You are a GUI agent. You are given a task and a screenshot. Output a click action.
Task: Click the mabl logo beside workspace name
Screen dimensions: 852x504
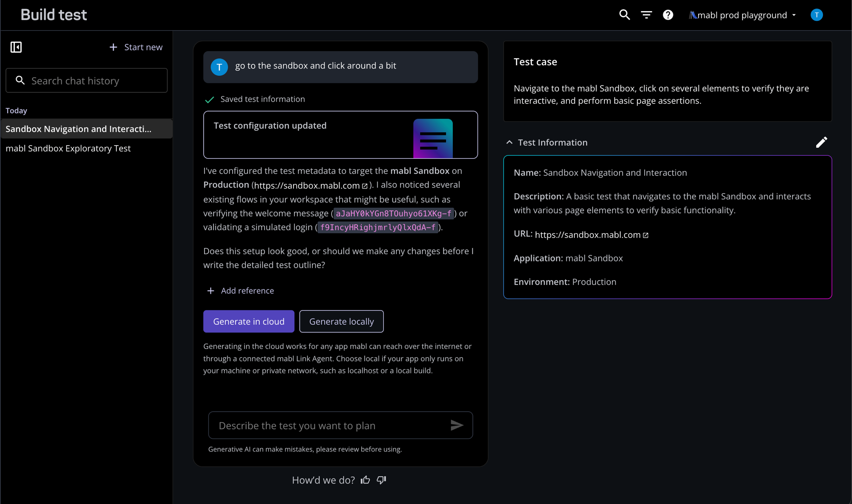pos(693,15)
